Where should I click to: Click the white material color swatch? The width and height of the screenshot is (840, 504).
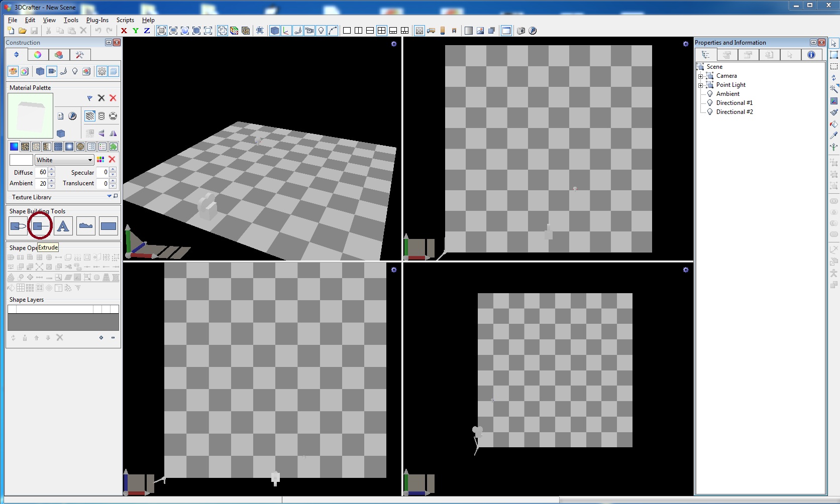point(21,160)
